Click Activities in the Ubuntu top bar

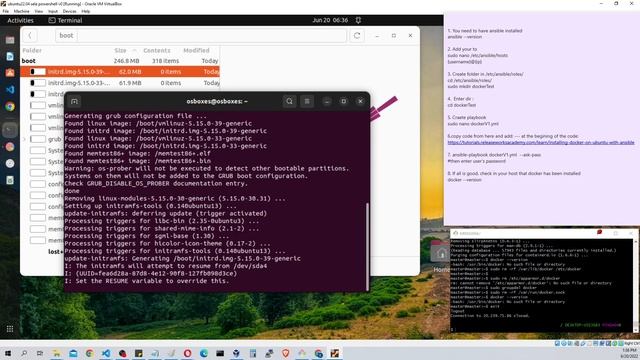[20, 20]
